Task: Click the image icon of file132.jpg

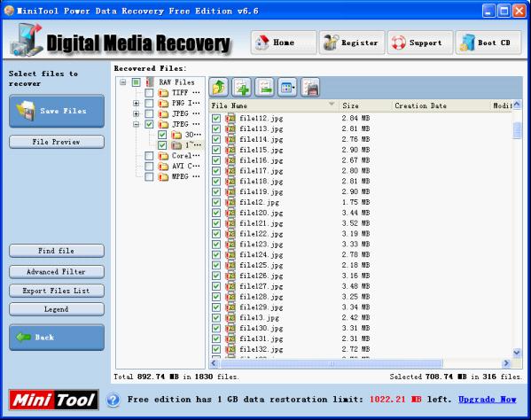Action: (x=230, y=349)
